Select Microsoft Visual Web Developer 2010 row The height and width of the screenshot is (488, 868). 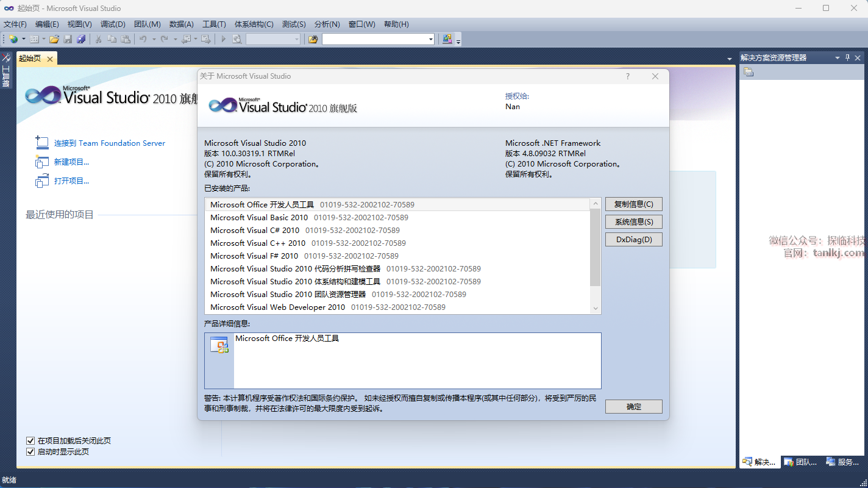coord(398,307)
